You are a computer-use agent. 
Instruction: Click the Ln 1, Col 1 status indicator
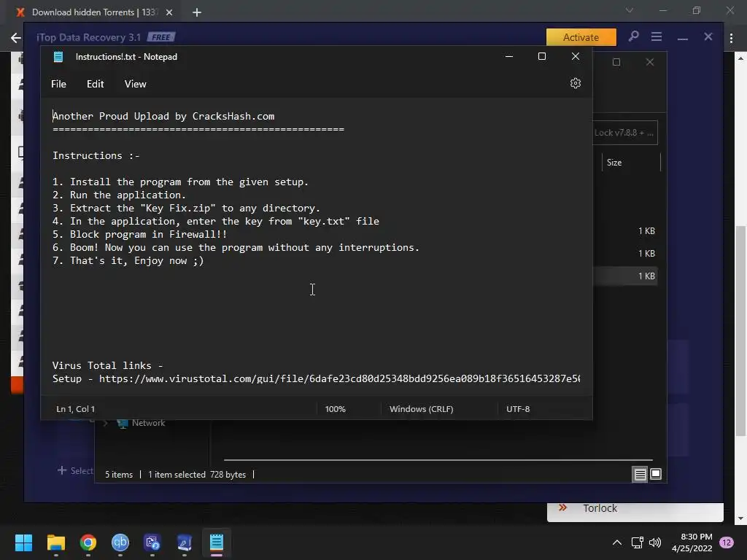click(75, 409)
